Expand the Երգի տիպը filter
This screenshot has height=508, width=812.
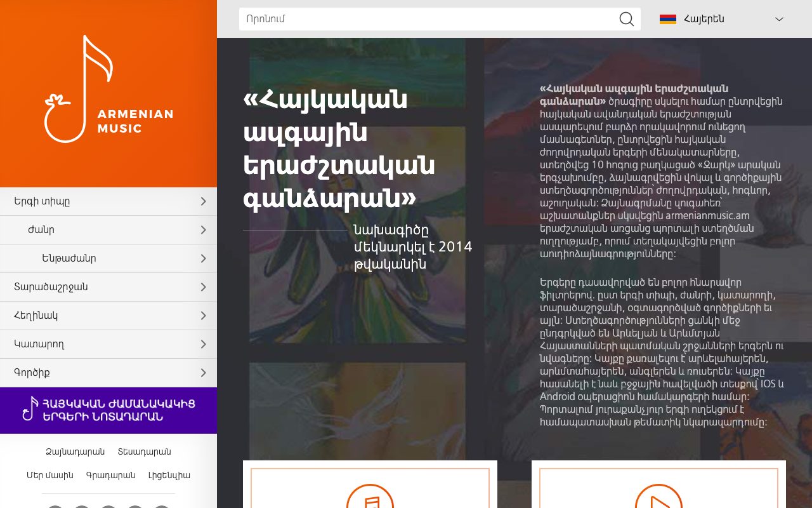click(x=108, y=201)
